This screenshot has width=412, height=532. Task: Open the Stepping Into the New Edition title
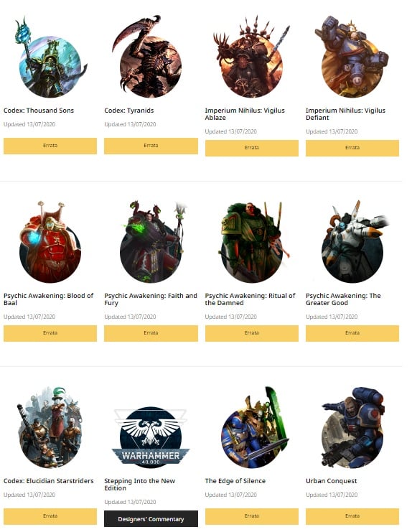pos(140,485)
